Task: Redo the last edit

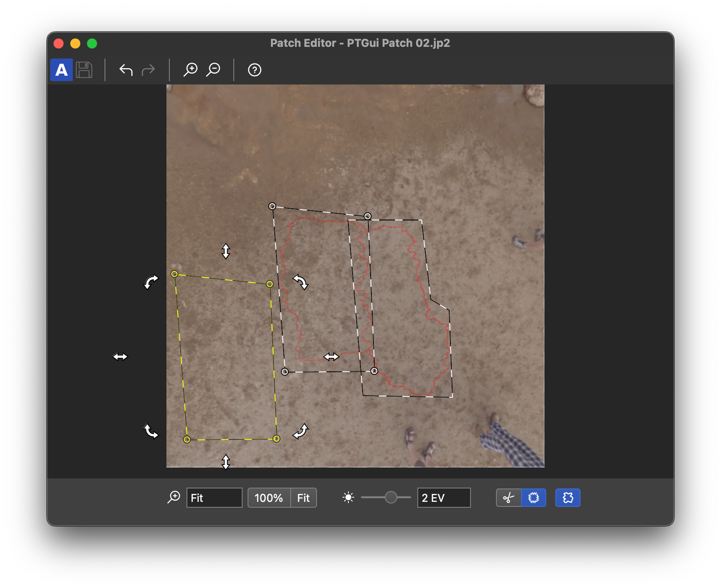Action: click(148, 70)
